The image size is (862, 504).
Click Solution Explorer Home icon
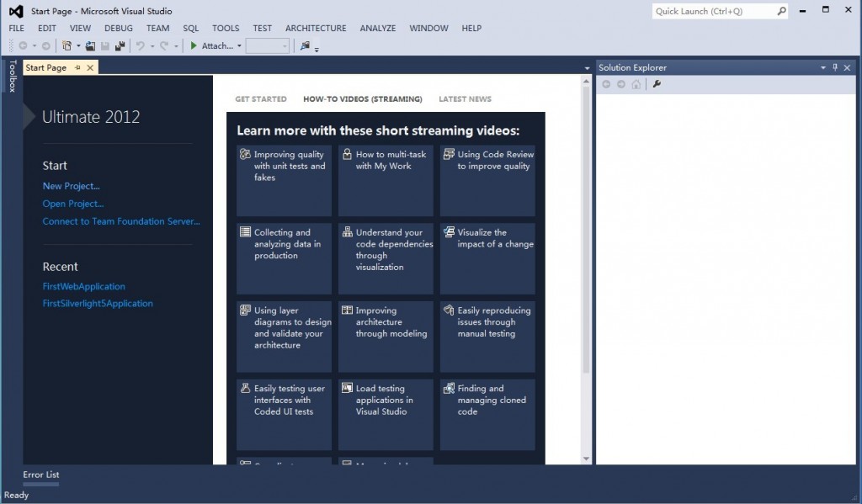coord(636,84)
